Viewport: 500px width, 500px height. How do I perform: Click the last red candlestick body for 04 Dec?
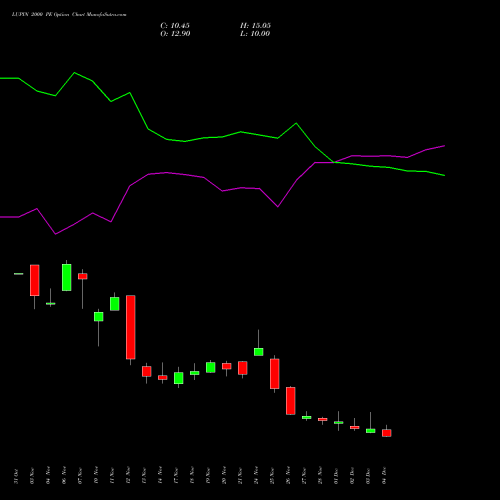tap(387, 433)
